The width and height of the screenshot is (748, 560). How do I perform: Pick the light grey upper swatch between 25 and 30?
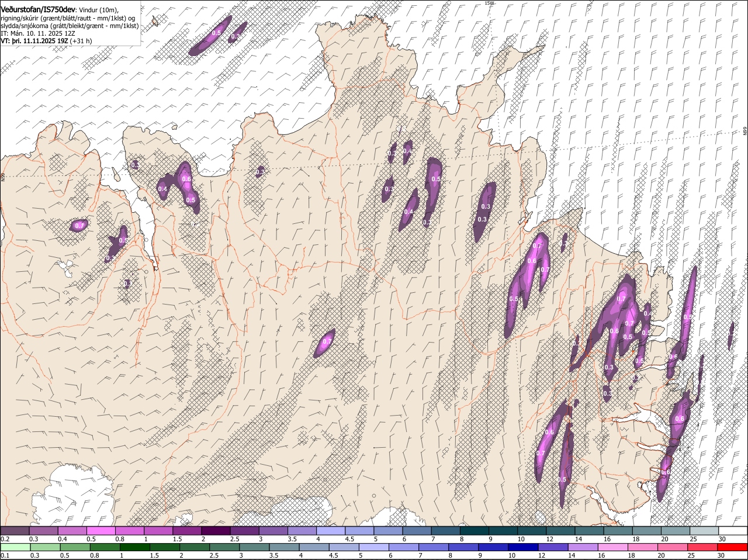tap(703, 530)
